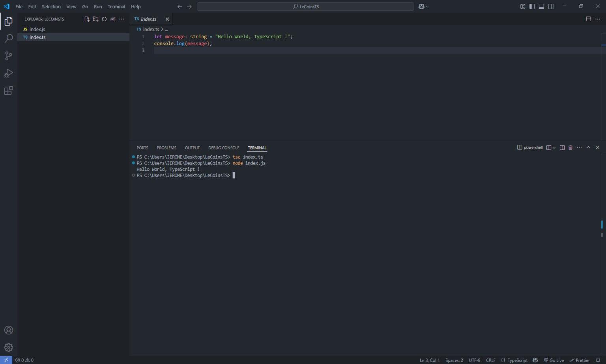Screen dimensions: 606x364
Task: Open the Extensions view
Action: (x=8, y=90)
